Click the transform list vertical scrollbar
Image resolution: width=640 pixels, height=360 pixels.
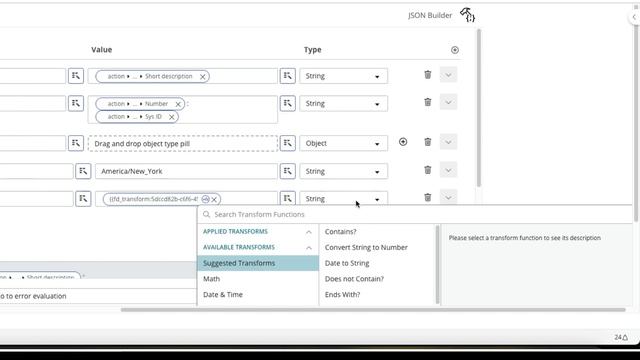(438, 264)
